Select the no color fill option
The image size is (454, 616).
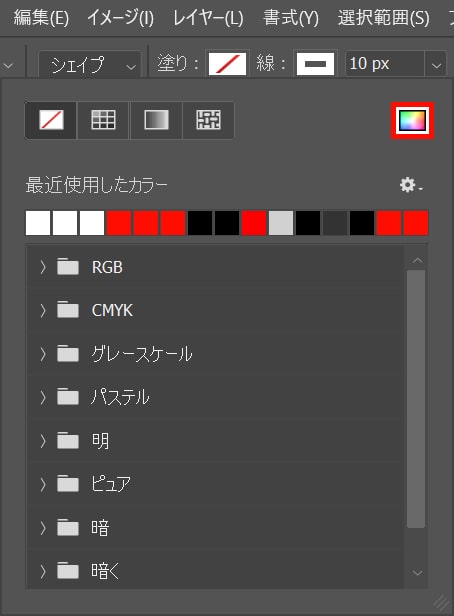(51, 120)
